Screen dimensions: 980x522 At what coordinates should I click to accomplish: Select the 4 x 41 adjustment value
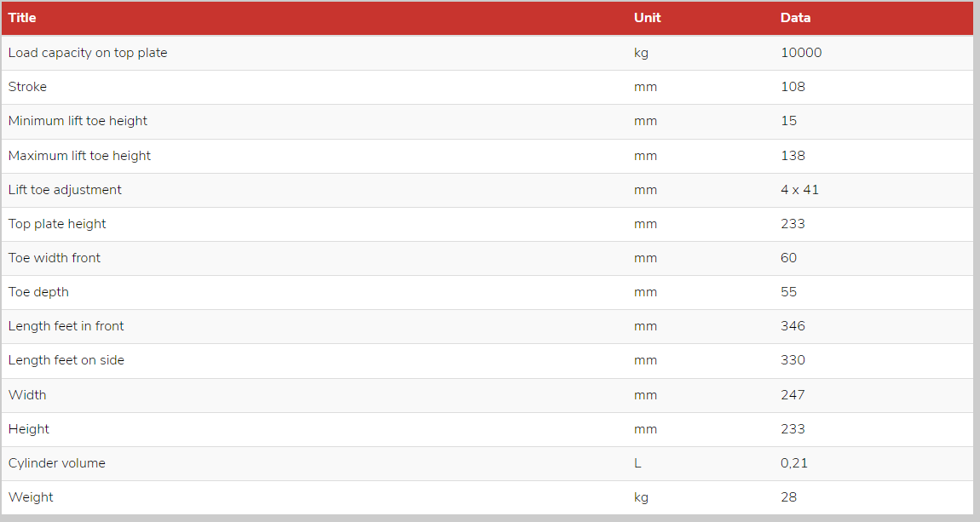pos(799,190)
